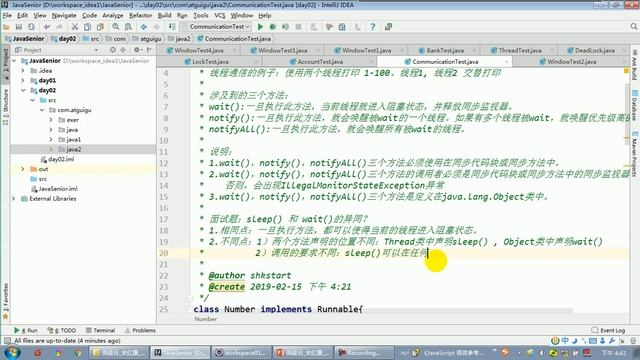Click the Paste icon in toolbar
This screenshot has width=640, height=360.
pyautogui.click(x=100, y=27)
